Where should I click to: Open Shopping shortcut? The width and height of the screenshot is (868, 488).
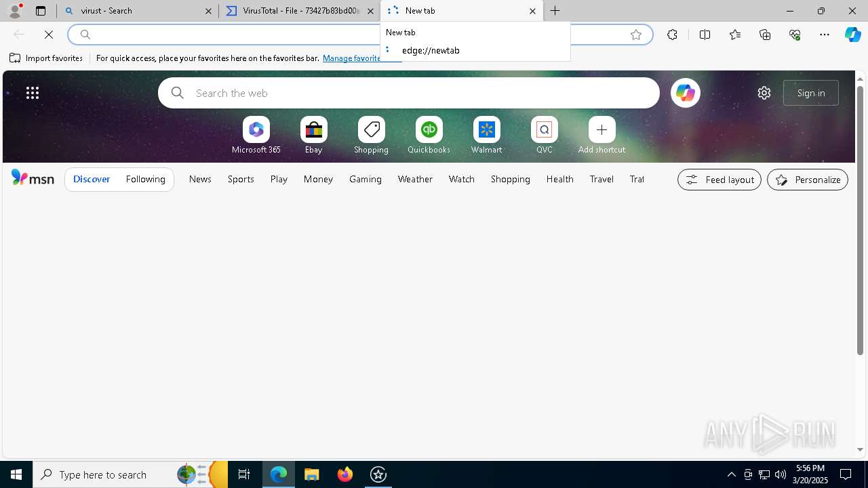point(372,136)
